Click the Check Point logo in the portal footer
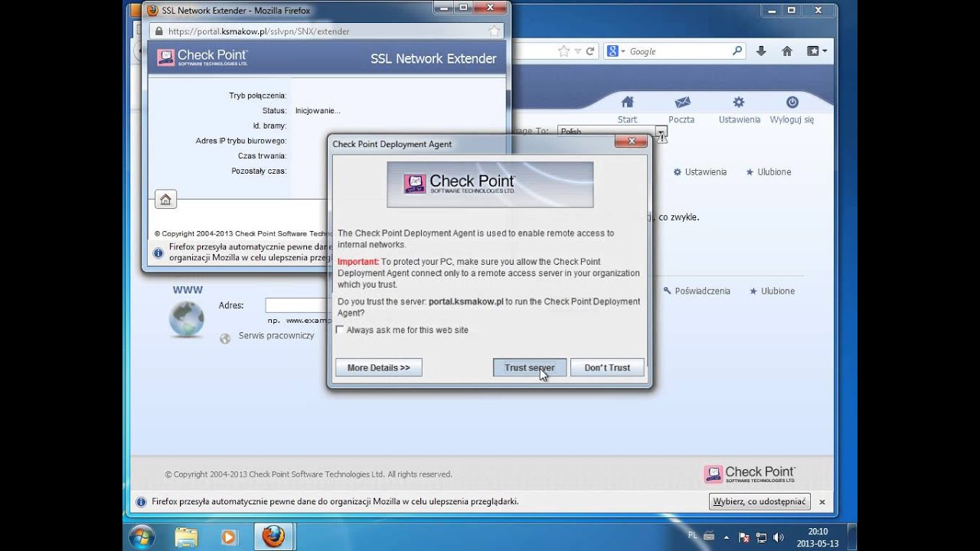 750,474
